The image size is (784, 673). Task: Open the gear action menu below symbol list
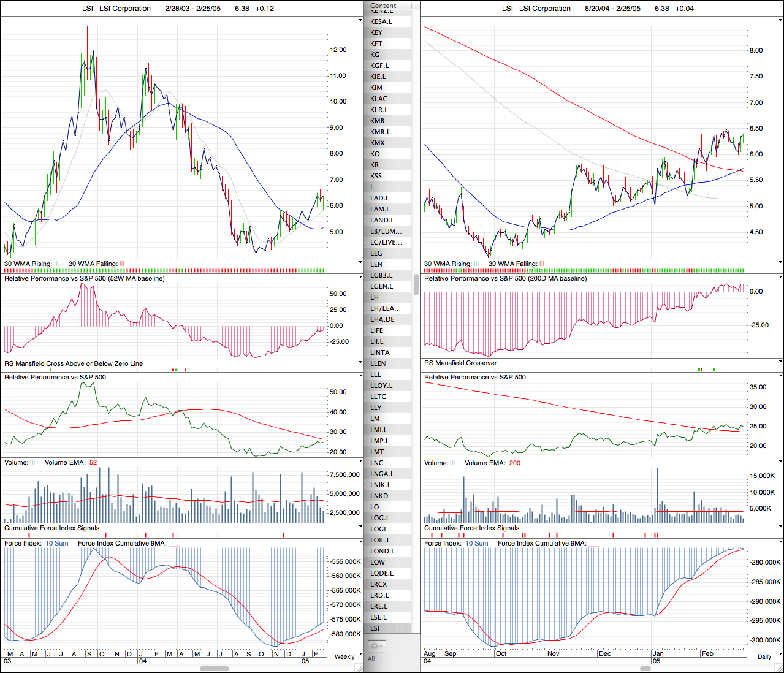coord(376,646)
